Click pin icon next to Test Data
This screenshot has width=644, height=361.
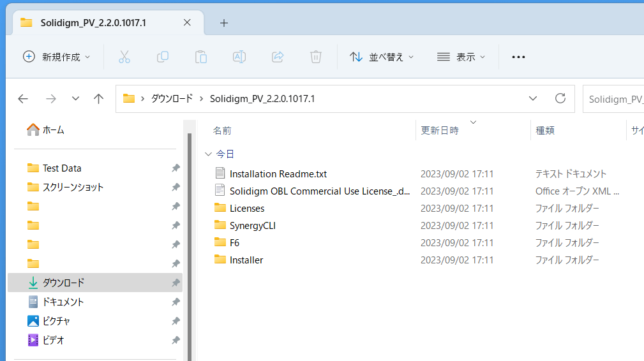pyautogui.click(x=176, y=168)
